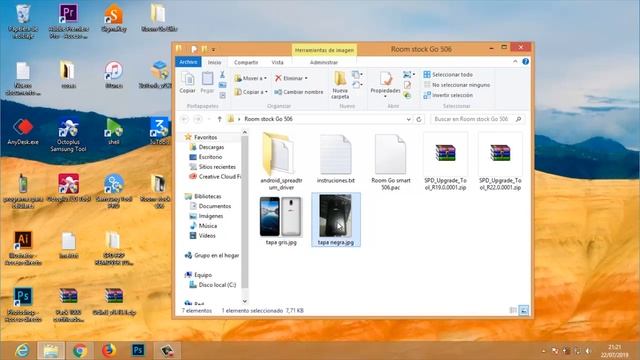Click the red X Eliminar button
The height and width of the screenshot is (360, 640).
tap(288, 78)
